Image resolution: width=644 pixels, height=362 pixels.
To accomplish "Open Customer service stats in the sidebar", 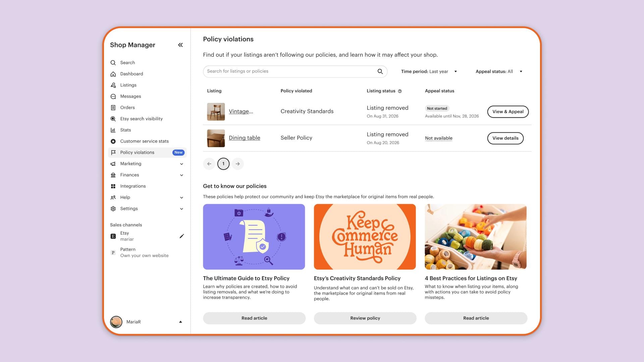I will [144, 141].
